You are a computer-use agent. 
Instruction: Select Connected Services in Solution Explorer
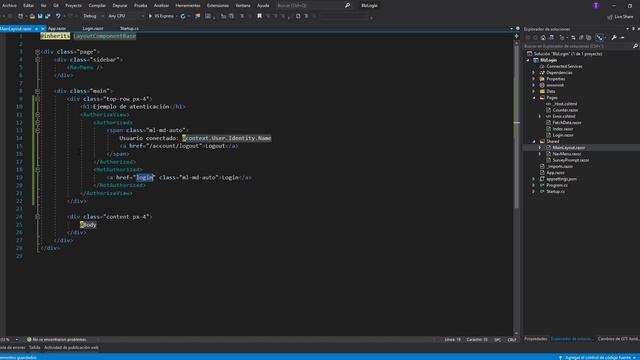pyautogui.click(x=564, y=67)
